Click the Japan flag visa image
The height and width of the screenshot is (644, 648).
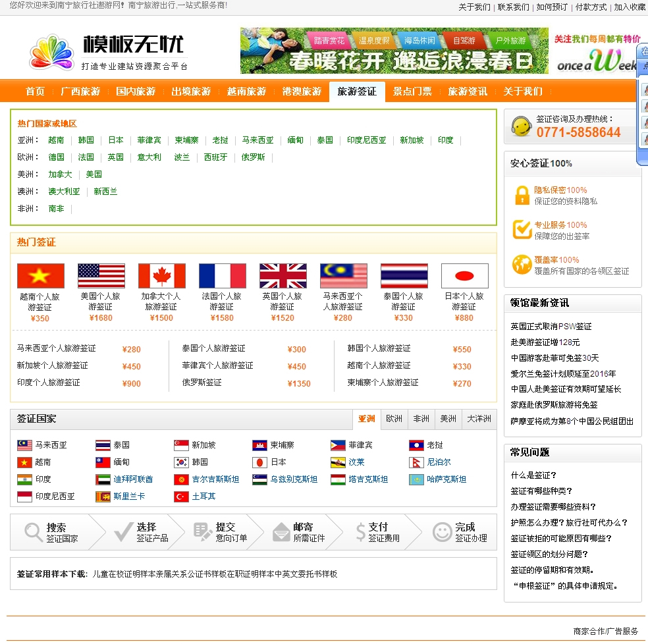pos(464,276)
